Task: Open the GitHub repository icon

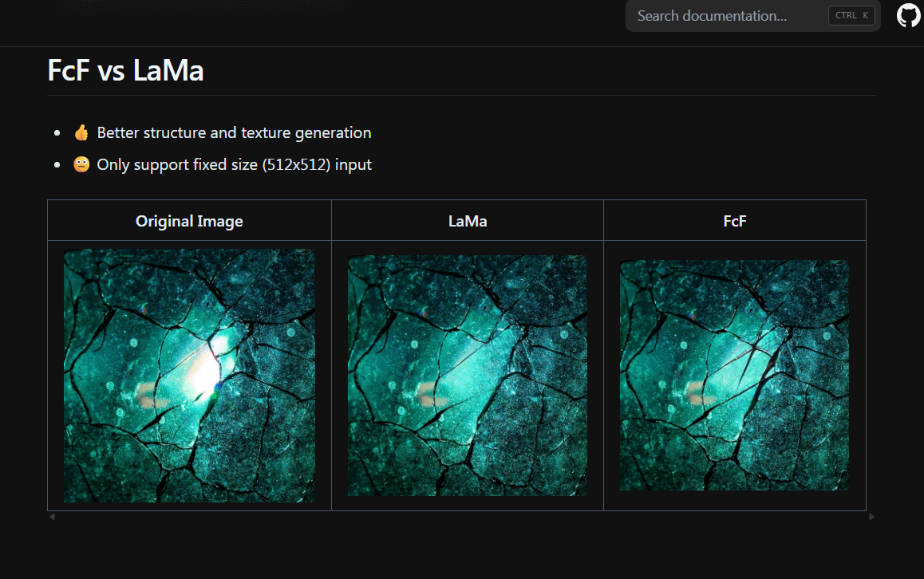Action: [x=908, y=16]
